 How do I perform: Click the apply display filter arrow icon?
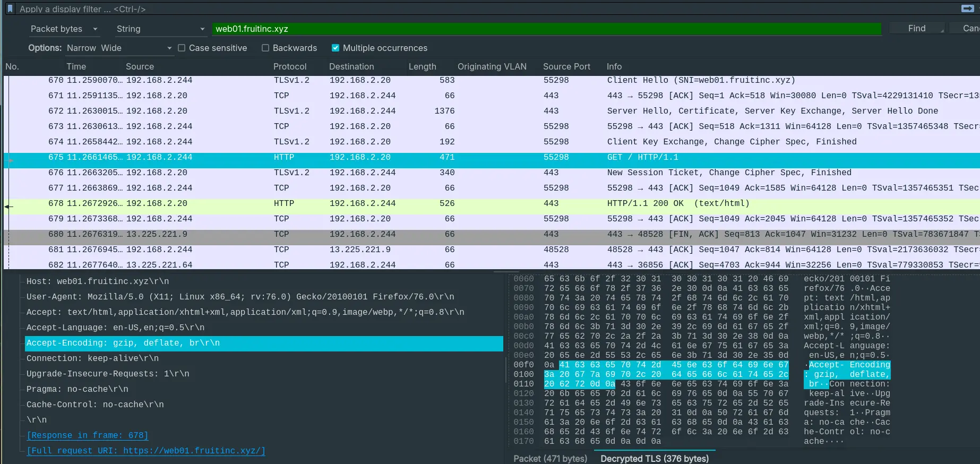[967, 8]
